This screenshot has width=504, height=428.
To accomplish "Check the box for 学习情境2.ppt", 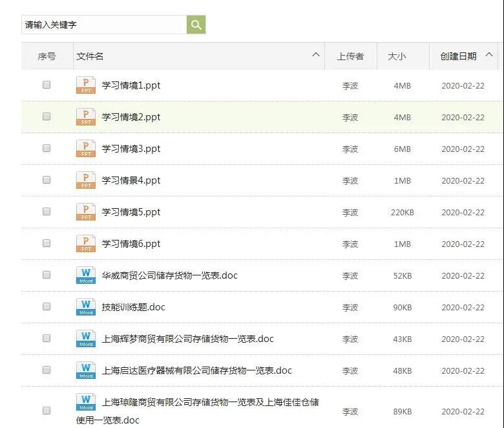I will pyautogui.click(x=47, y=116).
